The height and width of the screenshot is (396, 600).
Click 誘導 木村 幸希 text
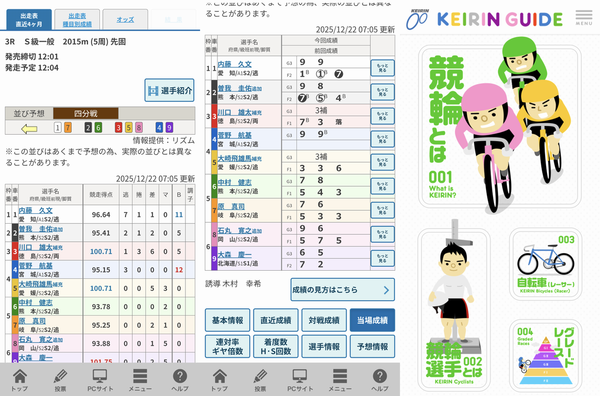[233, 284]
